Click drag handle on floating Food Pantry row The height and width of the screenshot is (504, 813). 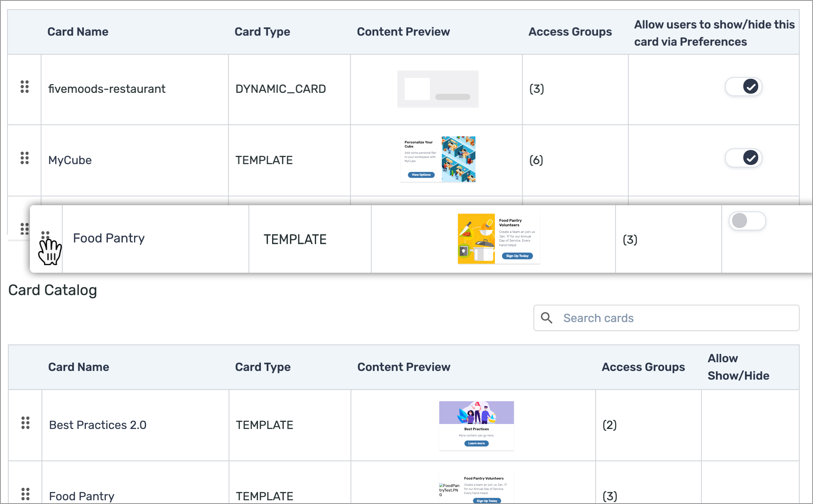[x=45, y=235]
